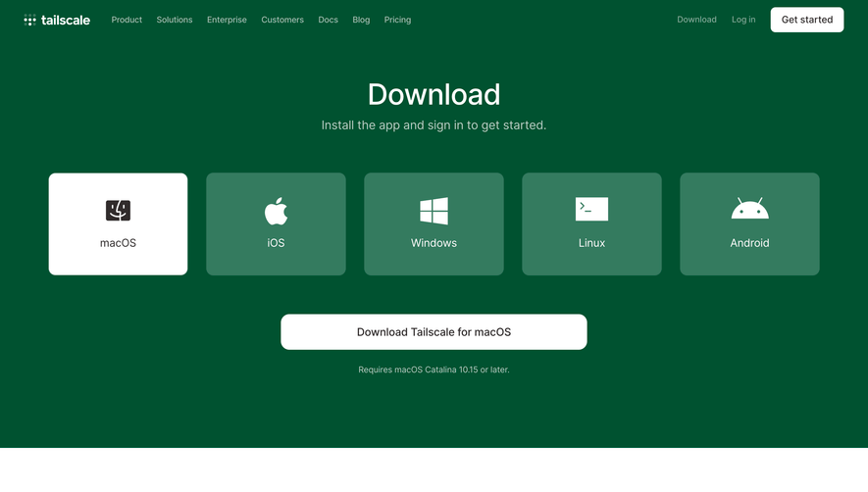Open the Customers page
This screenshot has width=868, height=492.
tap(282, 20)
